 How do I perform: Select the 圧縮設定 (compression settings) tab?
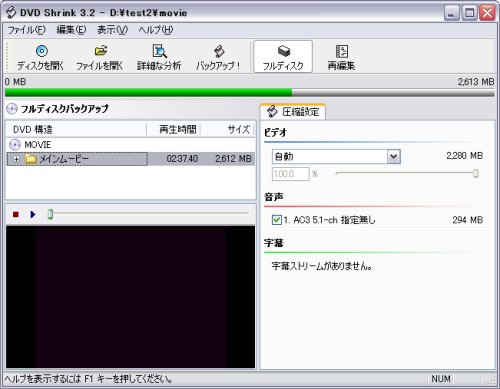[293, 112]
